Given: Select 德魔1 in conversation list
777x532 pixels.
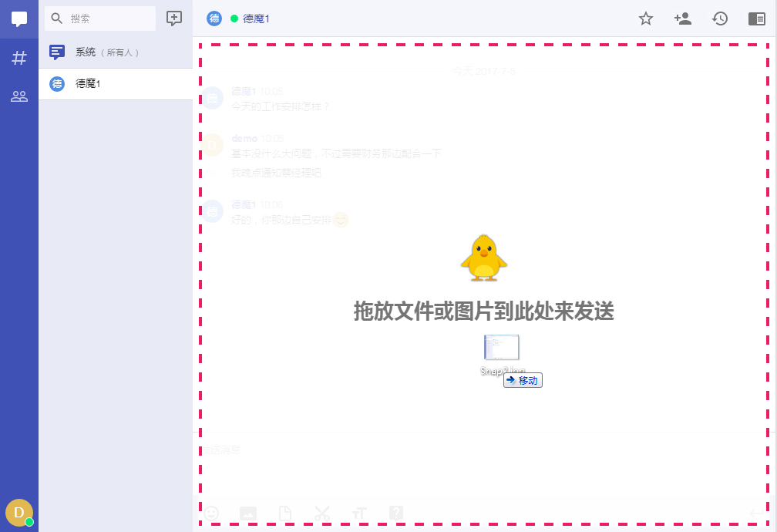Looking at the screenshot, I should click(x=116, y=84).
